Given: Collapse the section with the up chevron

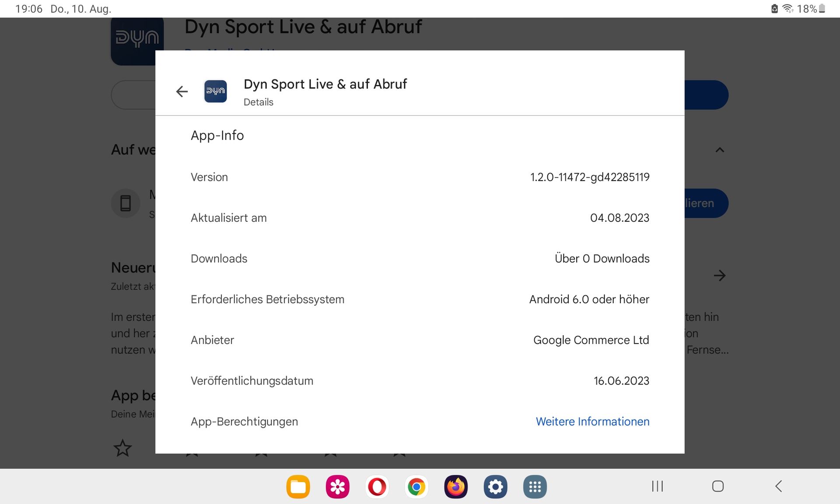Looking at the screenshot, I should 720,150.
